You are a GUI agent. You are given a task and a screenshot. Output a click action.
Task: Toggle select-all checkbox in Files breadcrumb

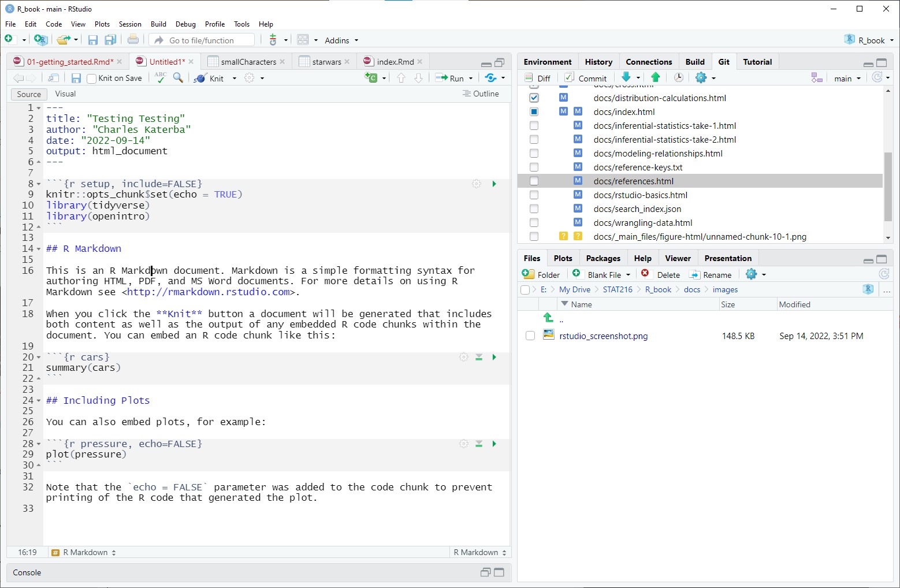(x=525, y=290)
